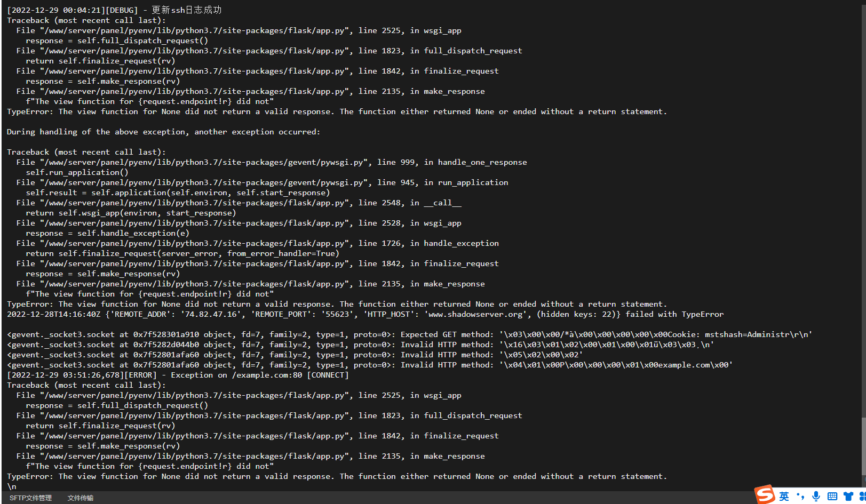Screen dimensions: 866x504
Task: Click the /example.com:80 exception line
Action: [x=178, y=375]
